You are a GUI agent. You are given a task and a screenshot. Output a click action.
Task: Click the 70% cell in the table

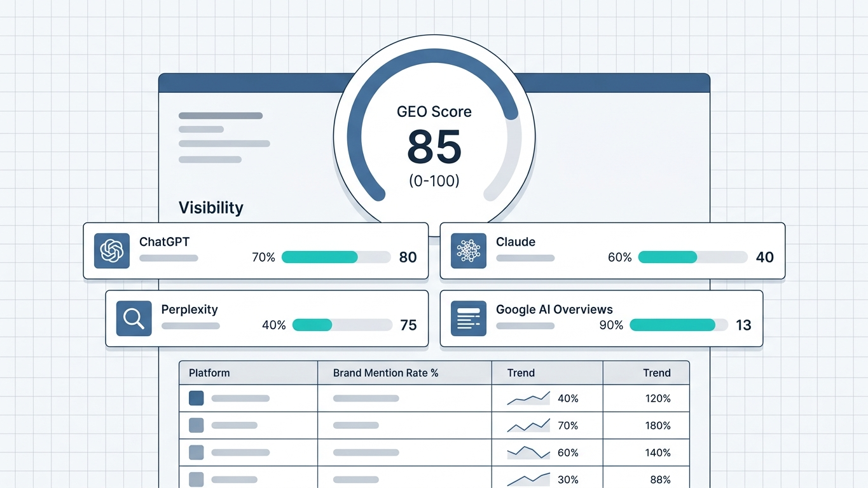click(568, 426)
